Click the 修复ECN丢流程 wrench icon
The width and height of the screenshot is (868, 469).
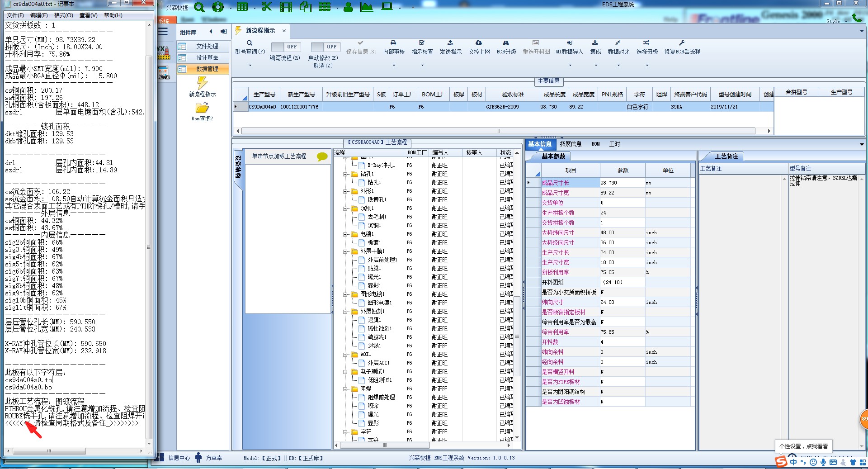tap(682, 43)
